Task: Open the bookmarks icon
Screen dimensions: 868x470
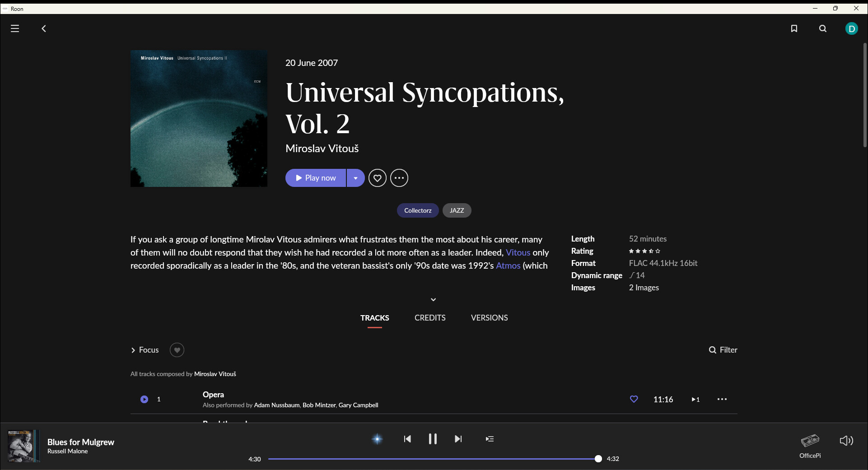Action: (x=794, y=28)
